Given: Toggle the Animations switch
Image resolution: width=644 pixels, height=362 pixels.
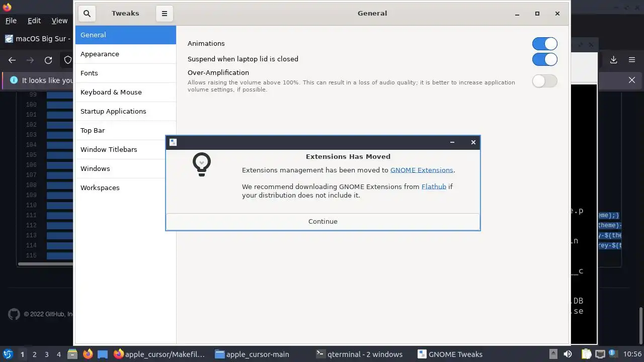Looking at the screenshot, I should click(545, 44).
